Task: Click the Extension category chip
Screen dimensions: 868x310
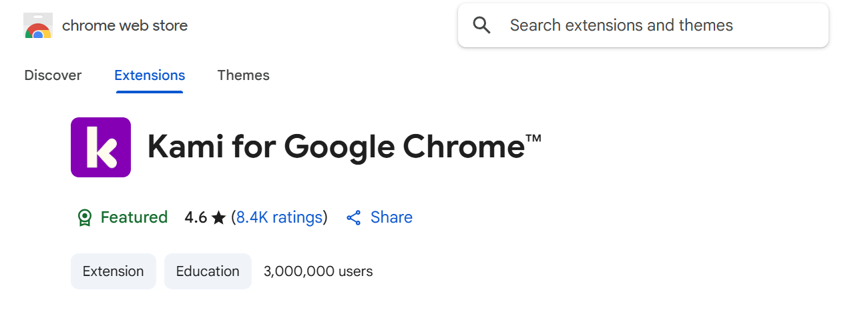Action: point(114,271)
